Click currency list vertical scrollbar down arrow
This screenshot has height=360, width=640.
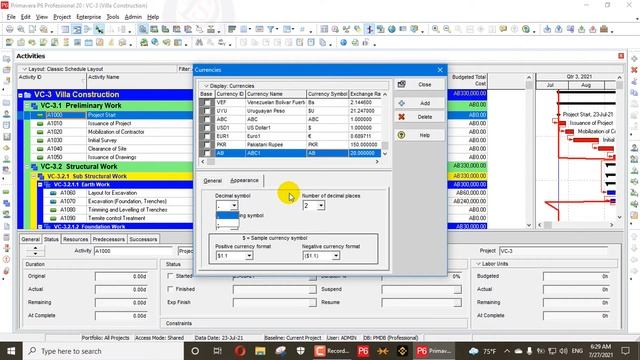click(384, 153)
